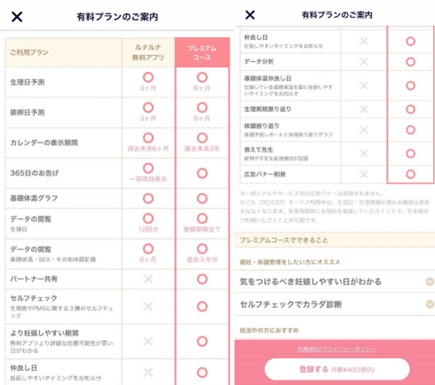Click premium circle for 教えて先生
Screen dimensions: 435x385
[410, 153]
